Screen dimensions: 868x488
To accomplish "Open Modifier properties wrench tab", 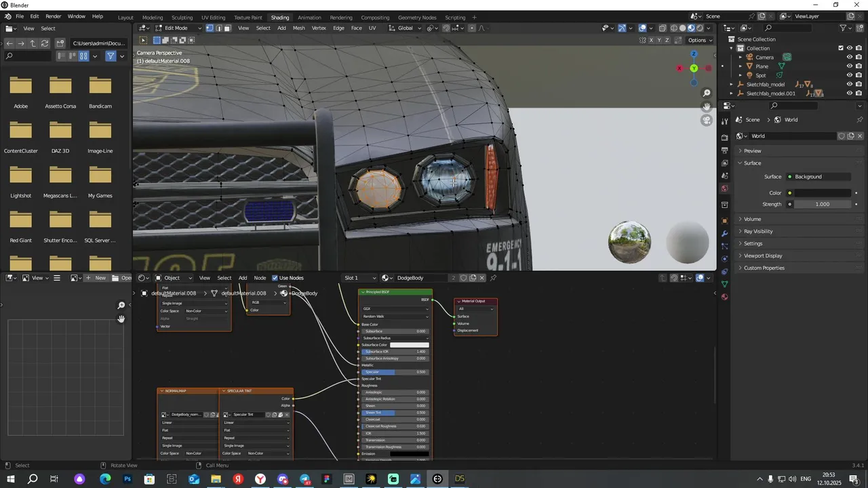I will coord(724,233).
